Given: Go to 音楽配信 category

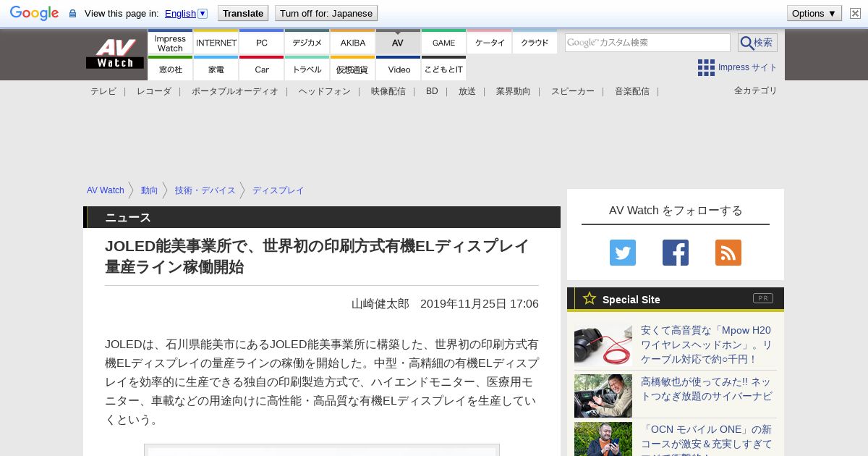Looking at the screenshot, I should (x=632, y=91).
